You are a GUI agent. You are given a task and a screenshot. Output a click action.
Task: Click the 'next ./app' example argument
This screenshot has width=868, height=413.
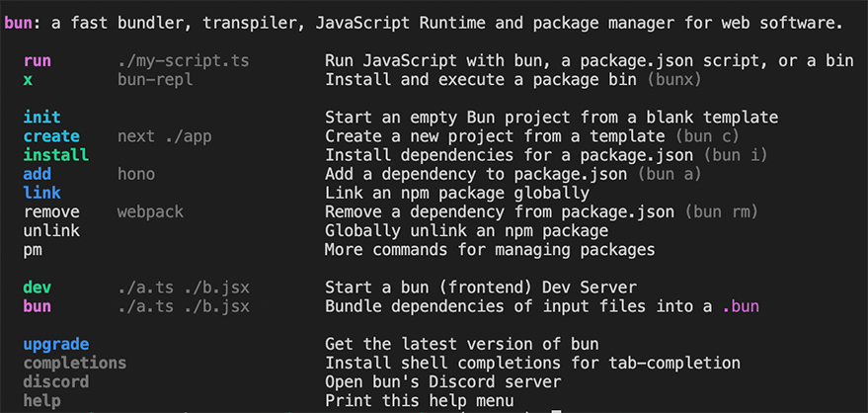pos(164,136)
